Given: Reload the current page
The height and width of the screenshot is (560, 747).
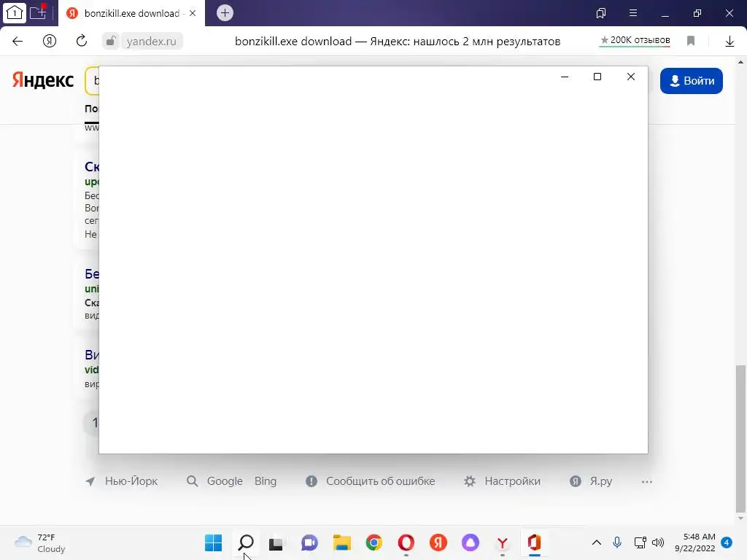Looking at the screenshot, I should point(82,41).
